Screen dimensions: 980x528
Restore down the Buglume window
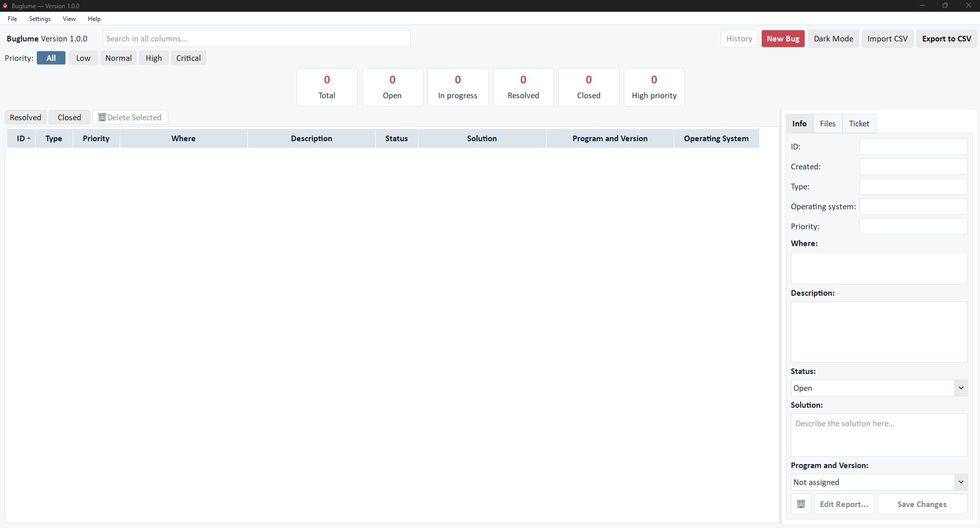pyautogui.click(x=945, y=6)
